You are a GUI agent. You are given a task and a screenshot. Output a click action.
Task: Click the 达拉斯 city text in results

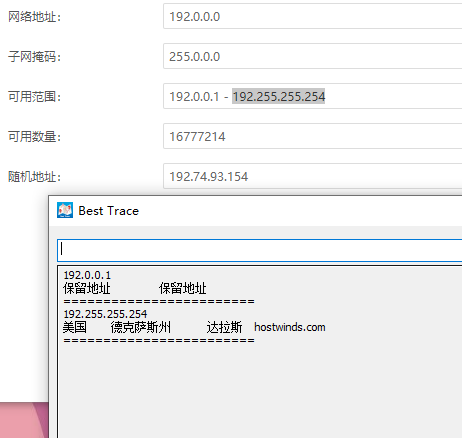[224, 327]
